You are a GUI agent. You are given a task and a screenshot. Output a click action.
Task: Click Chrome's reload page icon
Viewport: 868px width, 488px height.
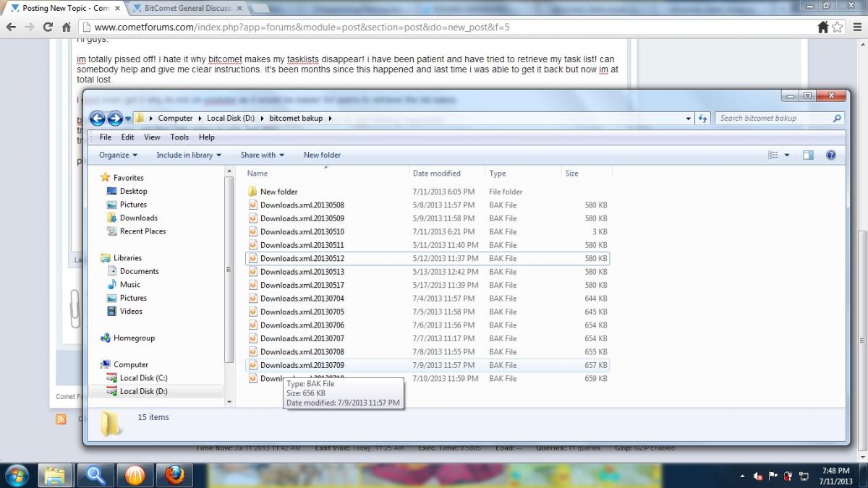pos(48,27)
